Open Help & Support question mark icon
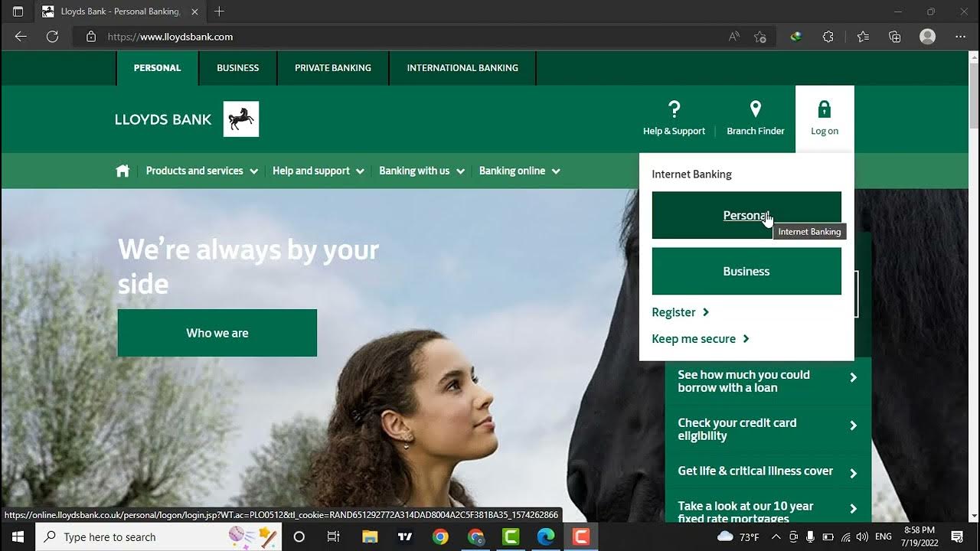The height and width of the screenshot is (551, 980). (x=674, y=109)
